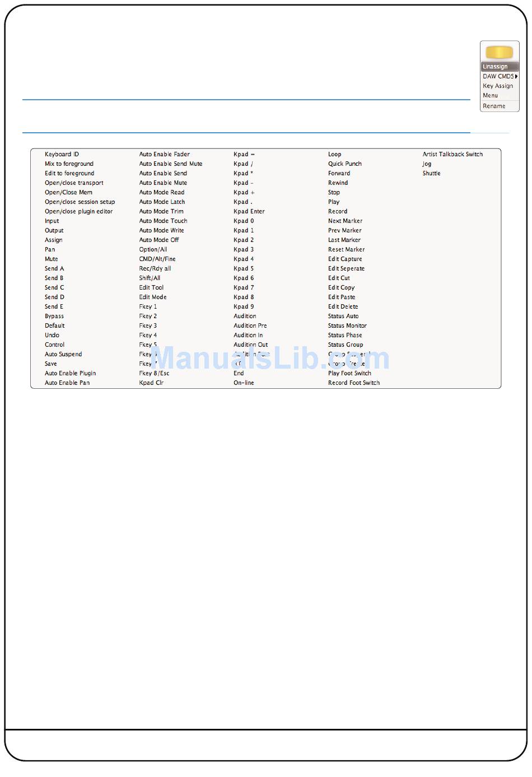This screenshot has width=532, height=777.
Task: Pick the Output command
Action: [x=54, y=230]
